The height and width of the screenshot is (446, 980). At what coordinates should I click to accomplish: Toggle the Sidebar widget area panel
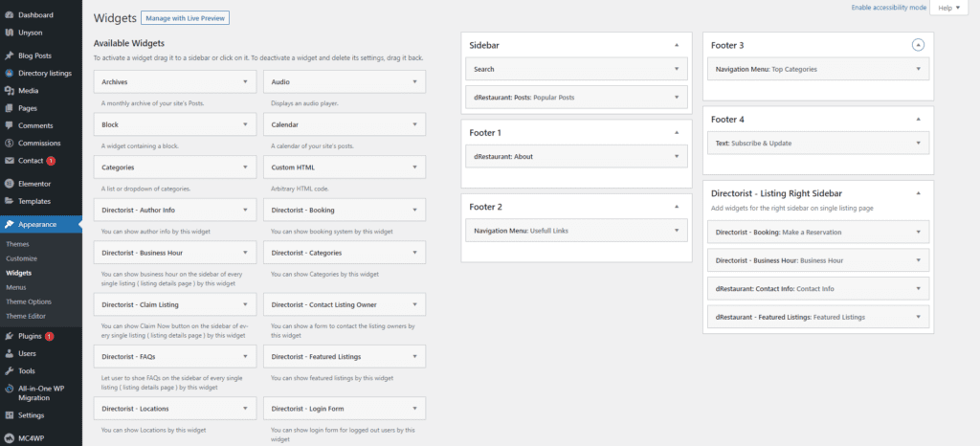pos(677,45)
